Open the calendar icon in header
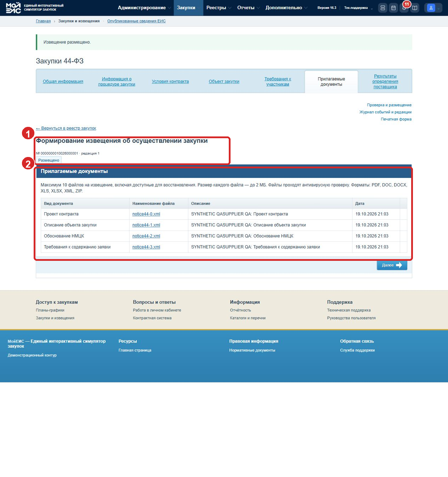Image resolution: width=448 pixels, height=477 pixels. [393, 8]
